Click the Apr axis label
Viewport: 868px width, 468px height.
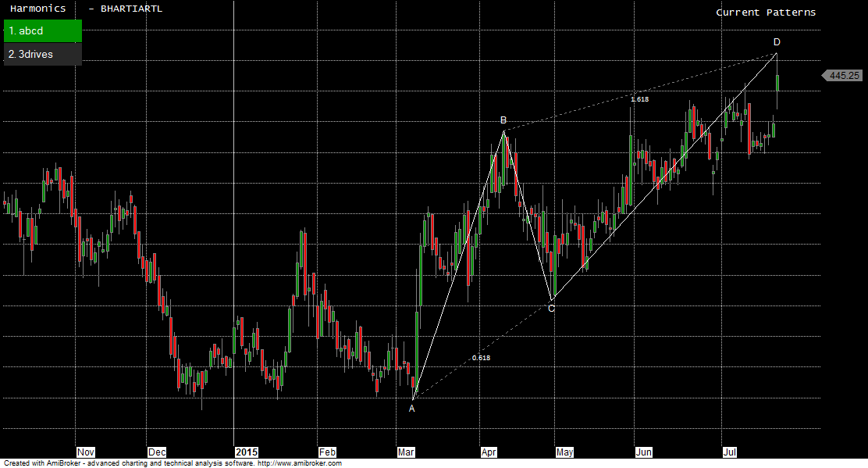pos(489,452)
